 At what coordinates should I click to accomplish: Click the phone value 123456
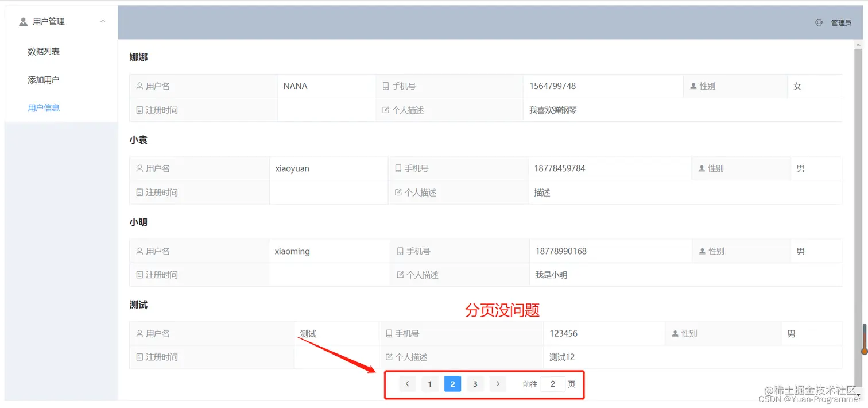tap(563, 333)
